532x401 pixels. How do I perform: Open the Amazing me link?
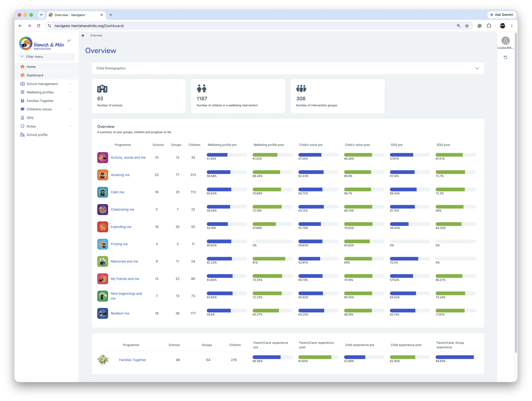tap(120, 175)
